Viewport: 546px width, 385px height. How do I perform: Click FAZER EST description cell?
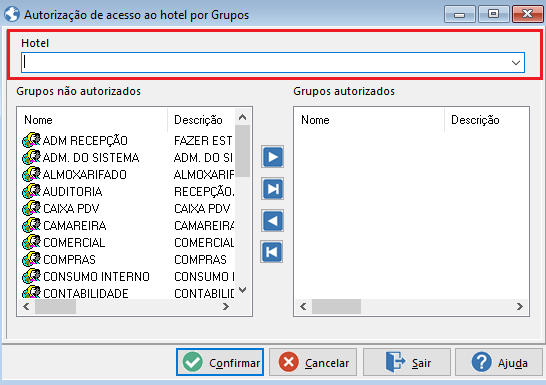203,141
